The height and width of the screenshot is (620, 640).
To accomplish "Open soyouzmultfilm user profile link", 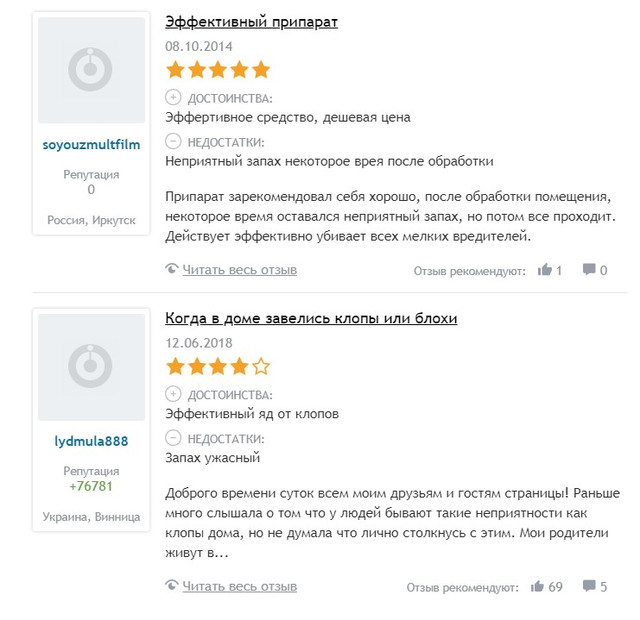I will (91, 144).
